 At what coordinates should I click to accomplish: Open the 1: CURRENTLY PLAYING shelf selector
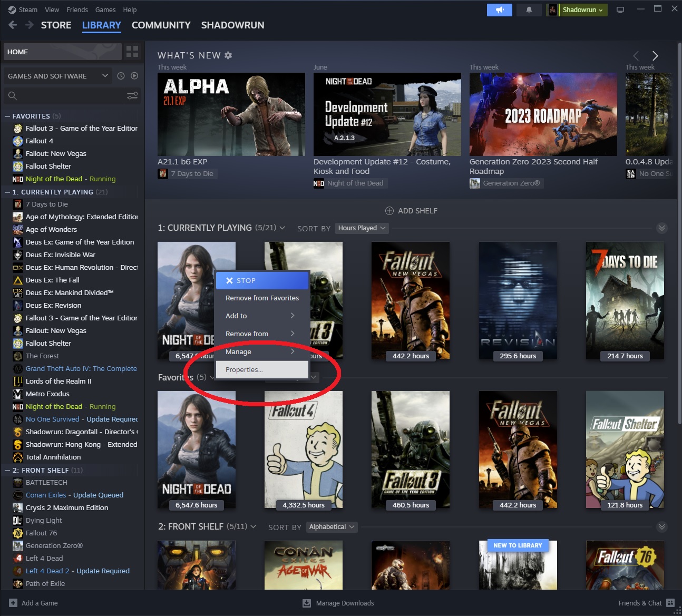pyautogui.click(x=221, y=228)
